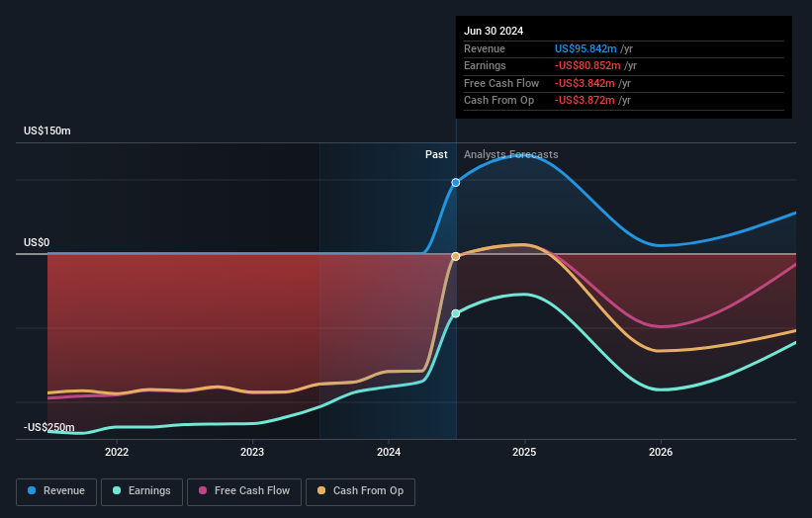
Task: Click the 2022 x-axis label
Action: pos(117,453)
